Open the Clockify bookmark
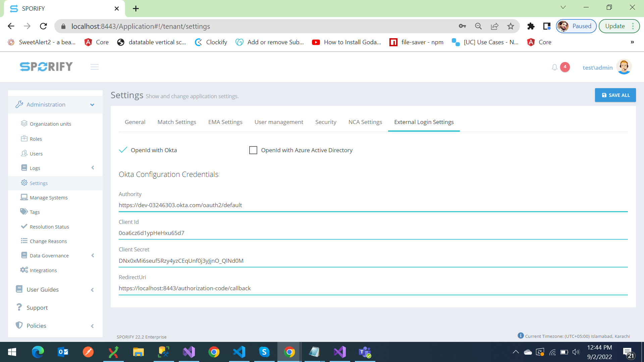This screenshot has height=362, width=644. click(x=211, y=42)
